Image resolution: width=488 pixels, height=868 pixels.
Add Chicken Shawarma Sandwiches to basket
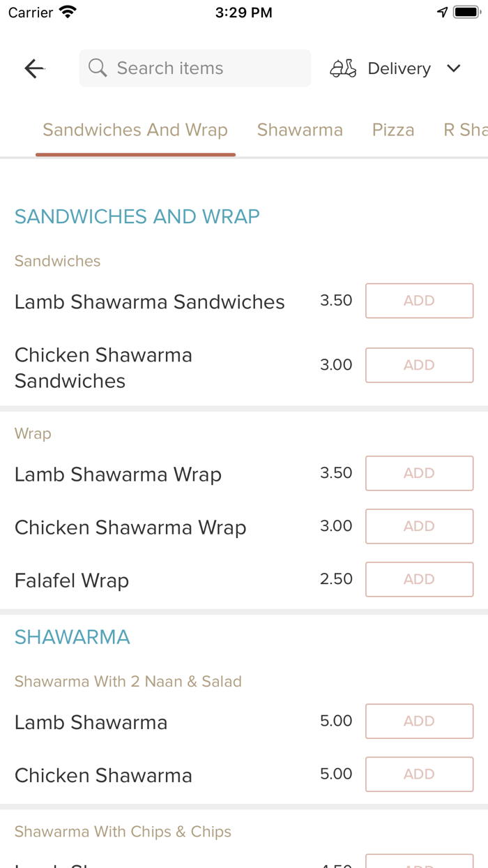[x=419, y=365]
